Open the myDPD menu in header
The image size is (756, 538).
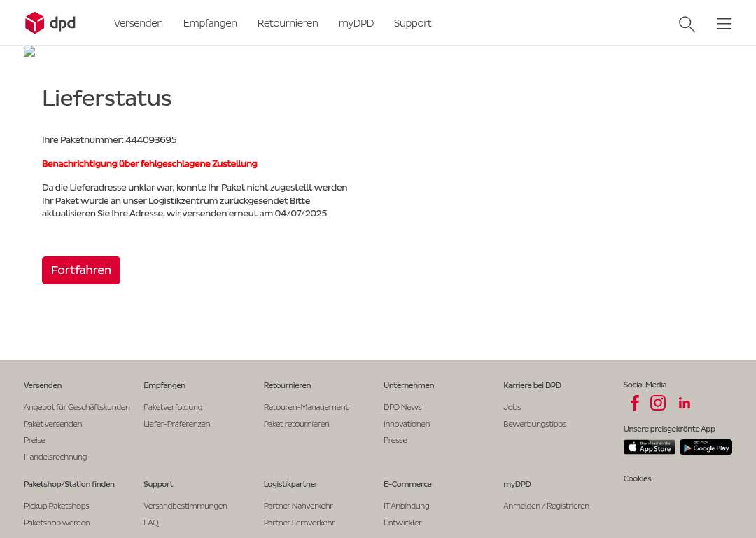click(356, 23)
